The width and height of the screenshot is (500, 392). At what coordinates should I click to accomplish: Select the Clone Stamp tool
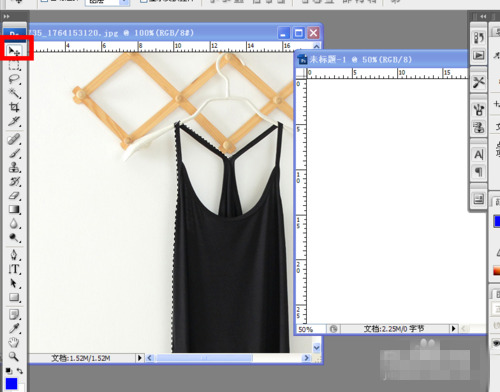click(x=14, y=167)
